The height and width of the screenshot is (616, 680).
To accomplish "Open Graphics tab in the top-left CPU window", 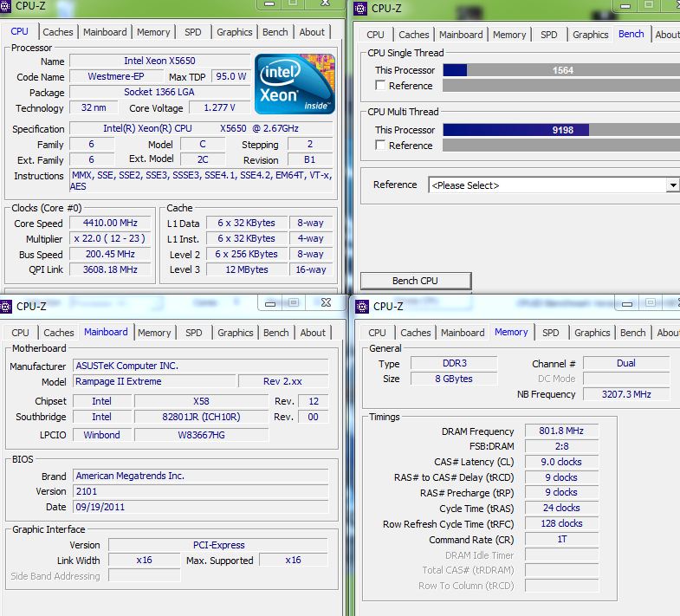I will pyautogui.click(x=235, y=32).
